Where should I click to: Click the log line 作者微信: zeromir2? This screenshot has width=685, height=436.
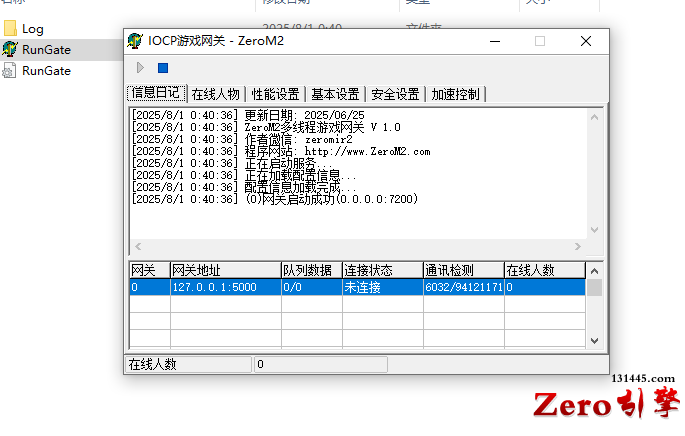(242, 139)
